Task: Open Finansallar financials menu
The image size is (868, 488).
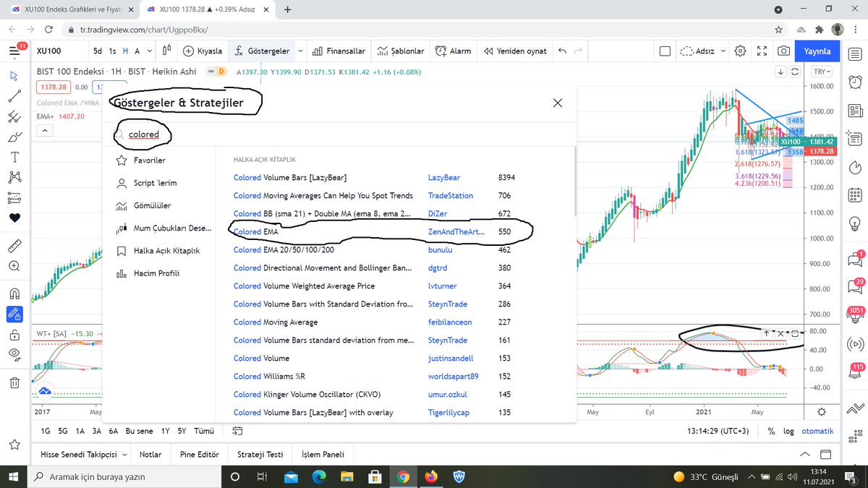Action: point(339,51)
